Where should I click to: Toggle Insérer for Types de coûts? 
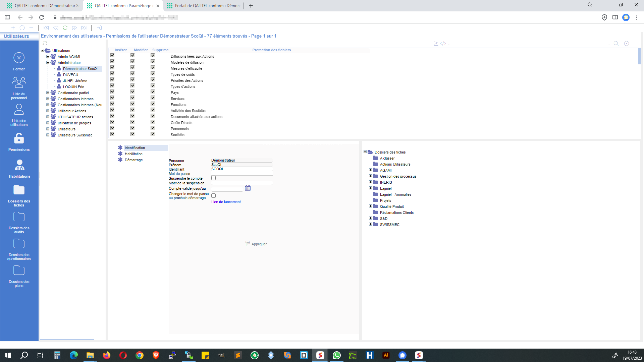(x=112, y=74)
